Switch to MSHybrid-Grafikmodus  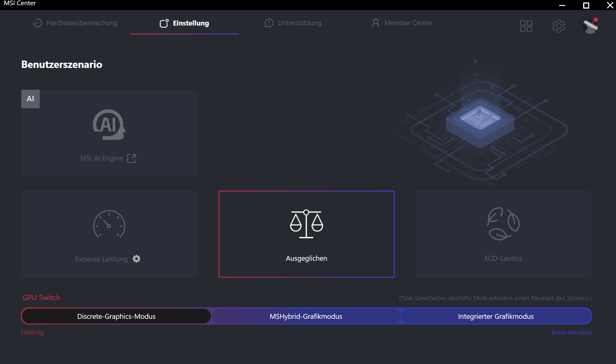coord(306,316)
